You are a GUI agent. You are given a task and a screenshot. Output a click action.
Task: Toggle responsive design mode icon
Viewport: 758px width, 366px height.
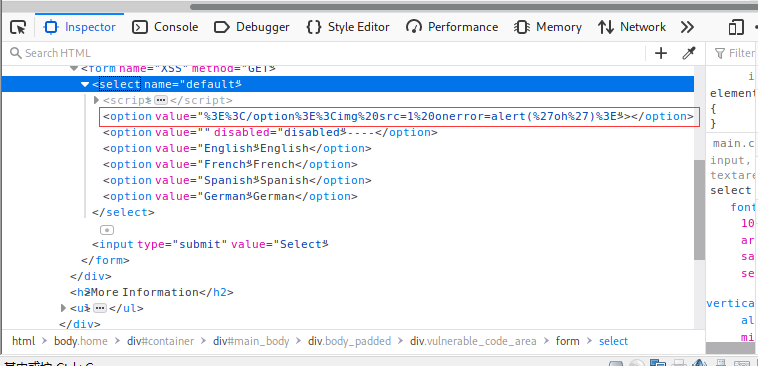point(735,27)
